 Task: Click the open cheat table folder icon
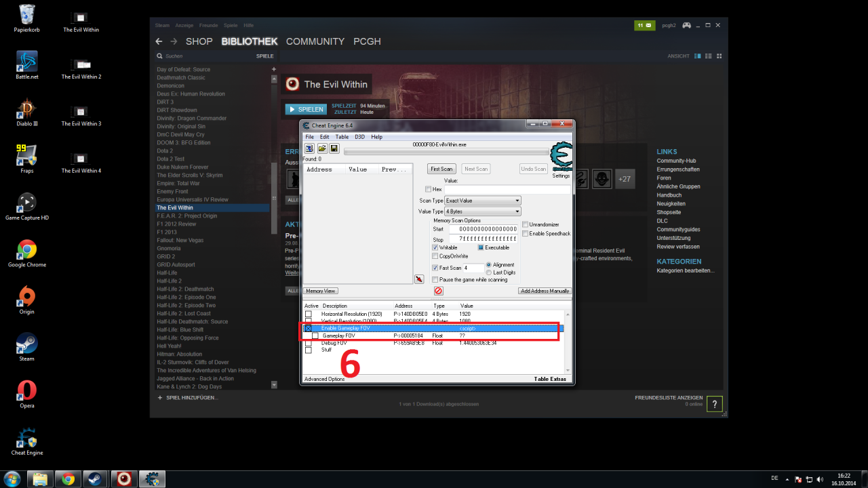[x=322, y=148]
